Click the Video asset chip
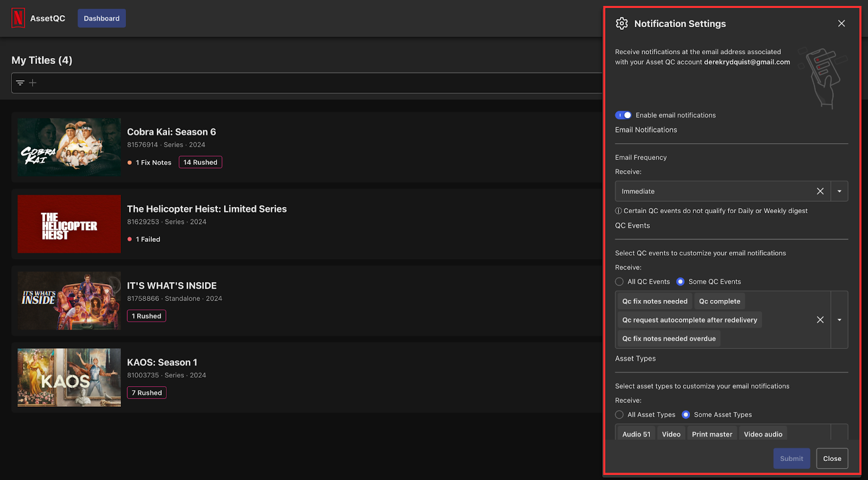This screenshot has width=868, height=480. pos(671,434)
